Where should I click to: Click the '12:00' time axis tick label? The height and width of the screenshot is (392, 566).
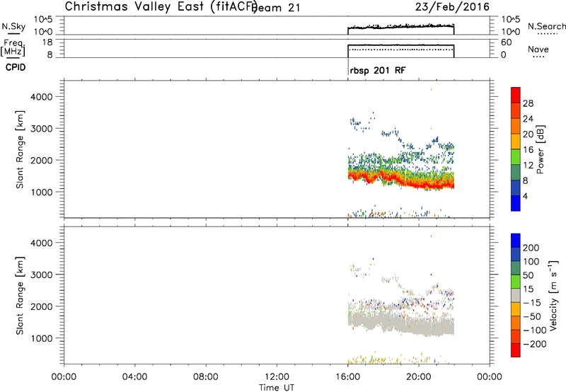pyautogui.click(x=277, y=377)
